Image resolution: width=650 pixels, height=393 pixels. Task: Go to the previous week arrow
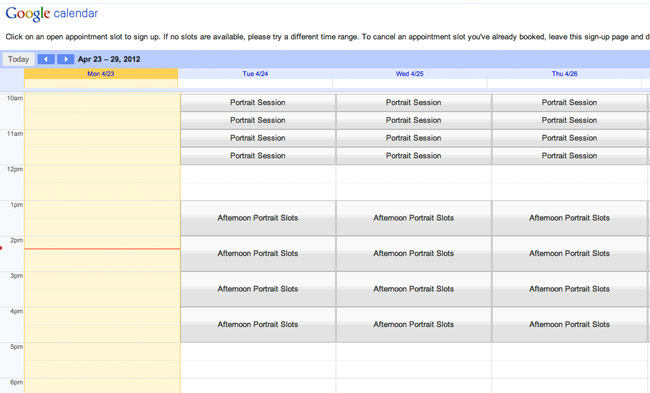click(x=46, y=59)
